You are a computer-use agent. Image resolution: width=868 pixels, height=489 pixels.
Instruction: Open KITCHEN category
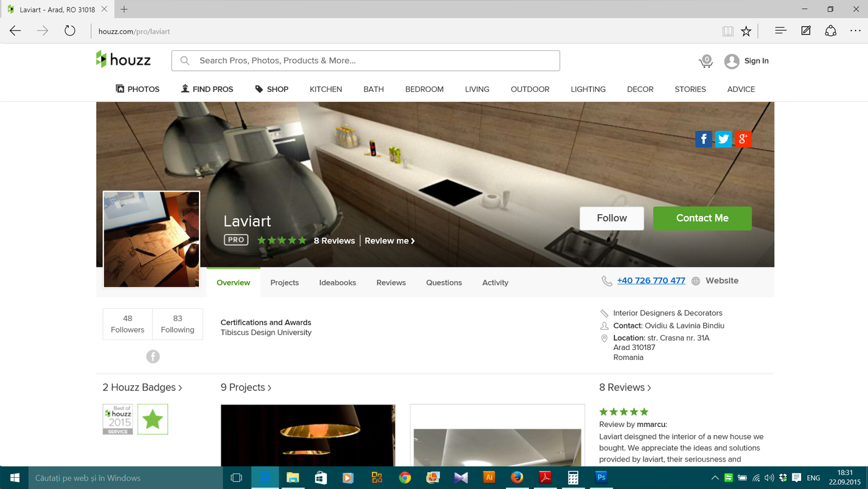(x=326, y=89)
